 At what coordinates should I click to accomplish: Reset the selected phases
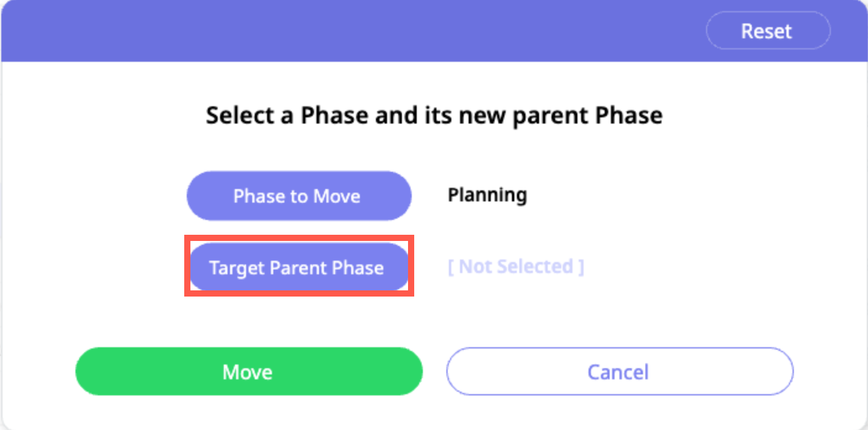[767, 31]
